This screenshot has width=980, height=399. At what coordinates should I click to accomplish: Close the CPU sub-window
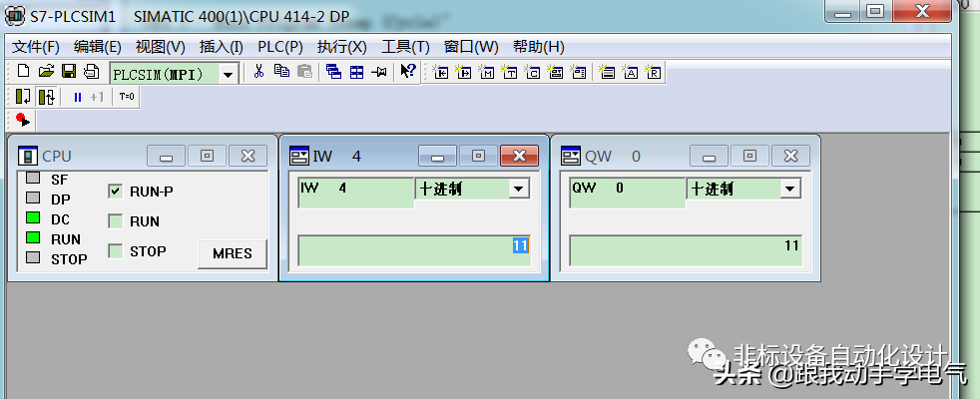(x=248, y=156)
